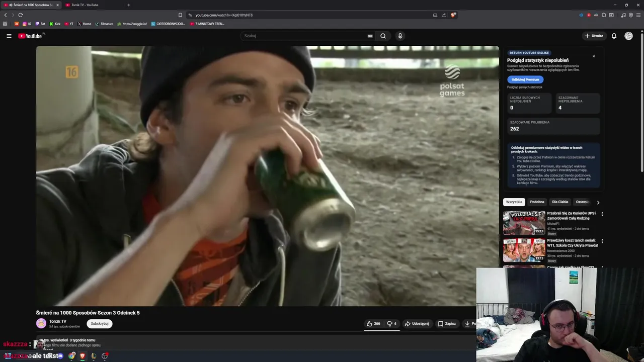Screen dimensions: 644x362
Task: Open the Discord icon in the taskbar
Action: 60,356
